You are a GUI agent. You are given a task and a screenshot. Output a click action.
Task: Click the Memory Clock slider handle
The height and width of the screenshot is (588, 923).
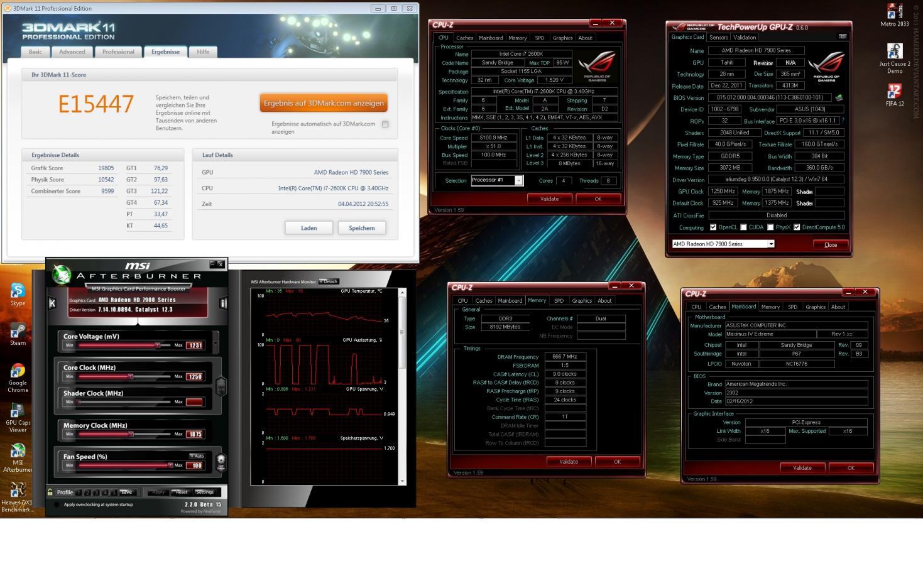(131, 433)
